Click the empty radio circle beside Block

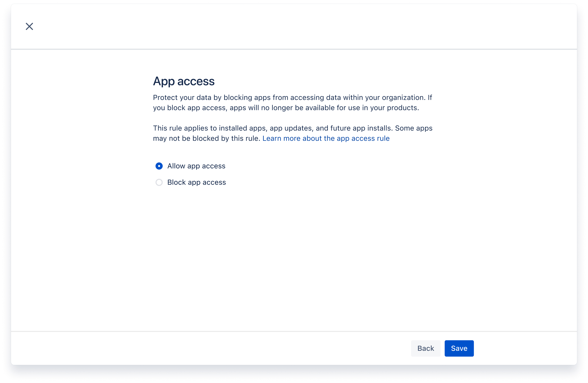159,182
